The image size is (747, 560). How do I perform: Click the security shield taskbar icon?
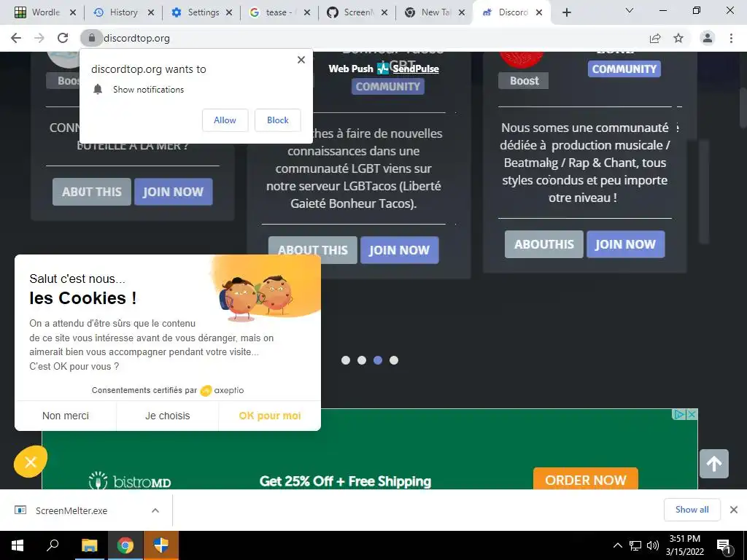[x=161, y=545]
